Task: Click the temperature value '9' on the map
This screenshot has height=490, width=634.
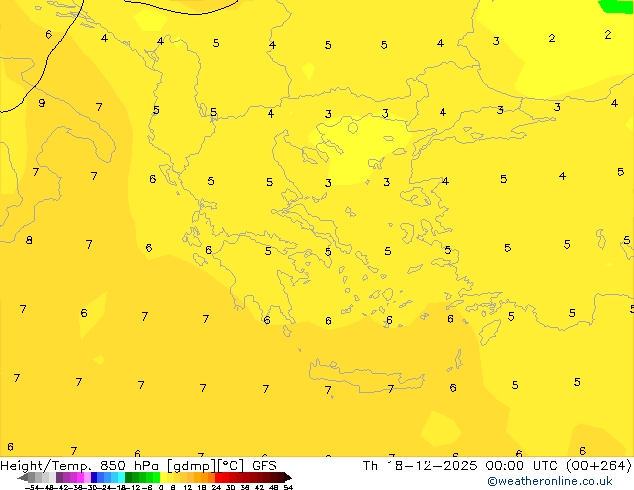Action: (x=42, y=103)
